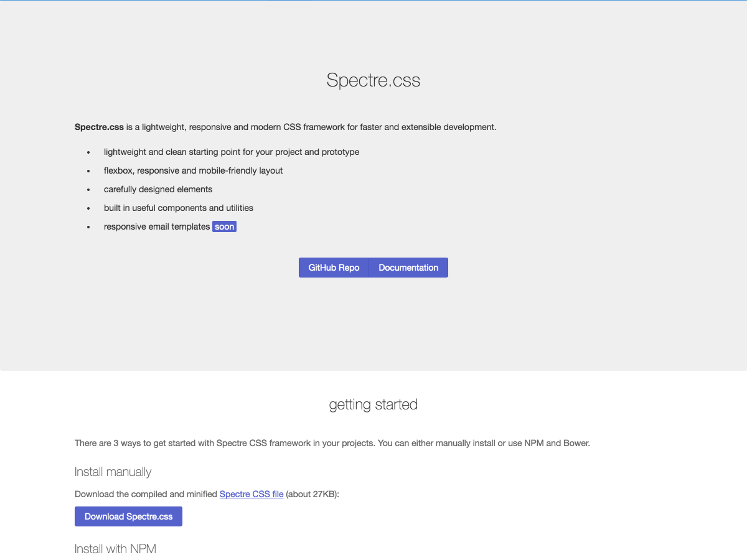Click the "(about 27KB)" text
This screenshot has width=747, height=560.
[x=312, y=494]
